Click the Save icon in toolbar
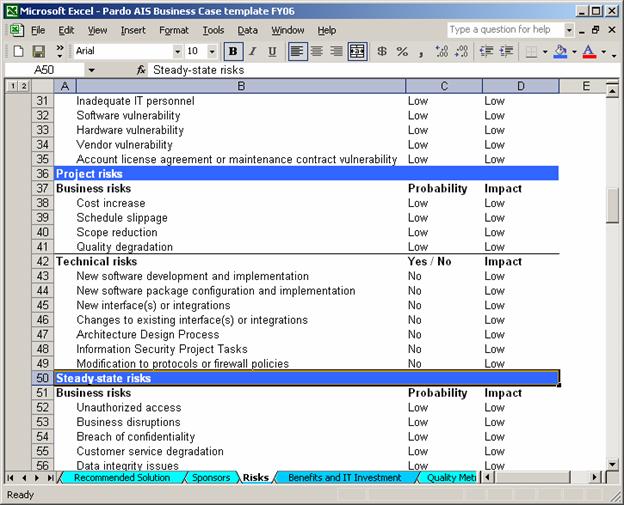Viewport: 624px width, 505px height. pyautogui.click(x=39, y=51)
